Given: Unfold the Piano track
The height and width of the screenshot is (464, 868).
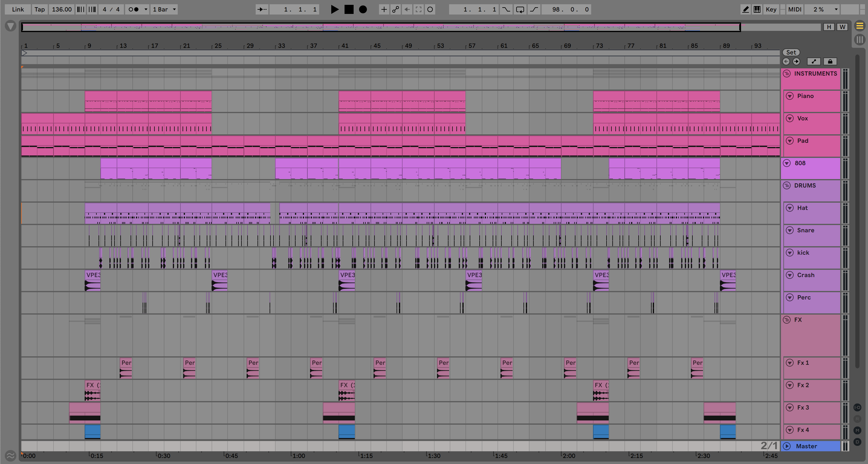Looking at the screenshot, I should pyautogui.click(x=789, y=96).
